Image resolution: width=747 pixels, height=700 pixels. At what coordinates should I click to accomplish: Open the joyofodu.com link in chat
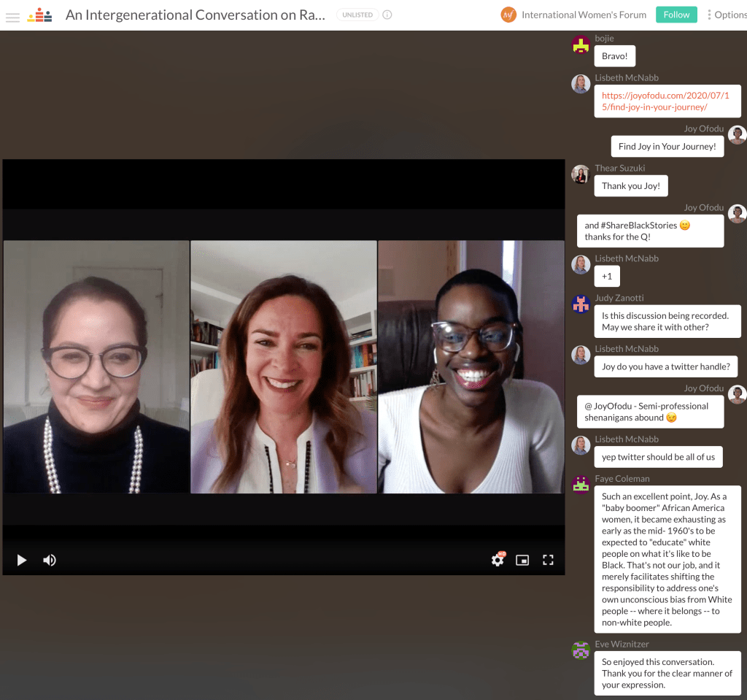click(x=654, y=101)
